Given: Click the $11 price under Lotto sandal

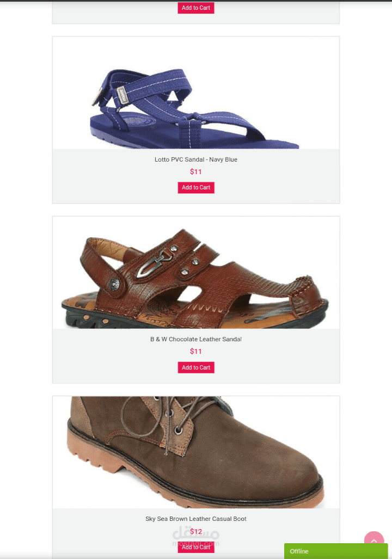Looking at the screenshot, I should pyautogui.click(x=196, y=171).
